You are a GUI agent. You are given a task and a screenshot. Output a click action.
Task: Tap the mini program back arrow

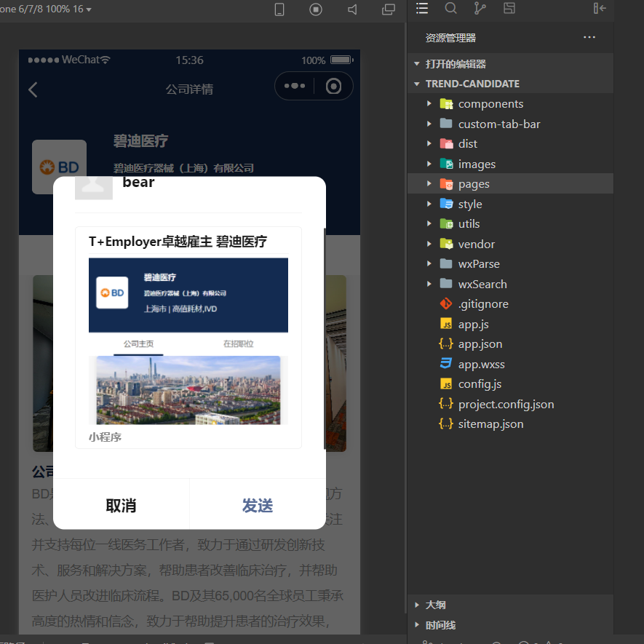pos(33,90)
